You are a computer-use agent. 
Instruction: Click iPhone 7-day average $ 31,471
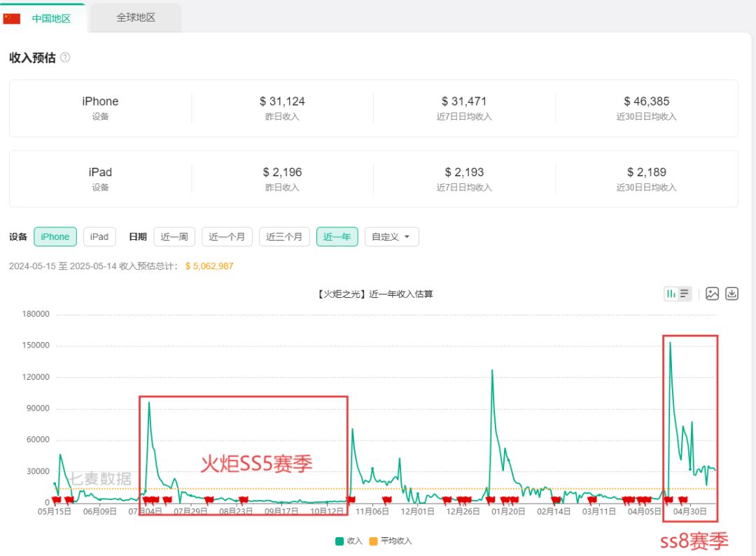coord(464,101)
